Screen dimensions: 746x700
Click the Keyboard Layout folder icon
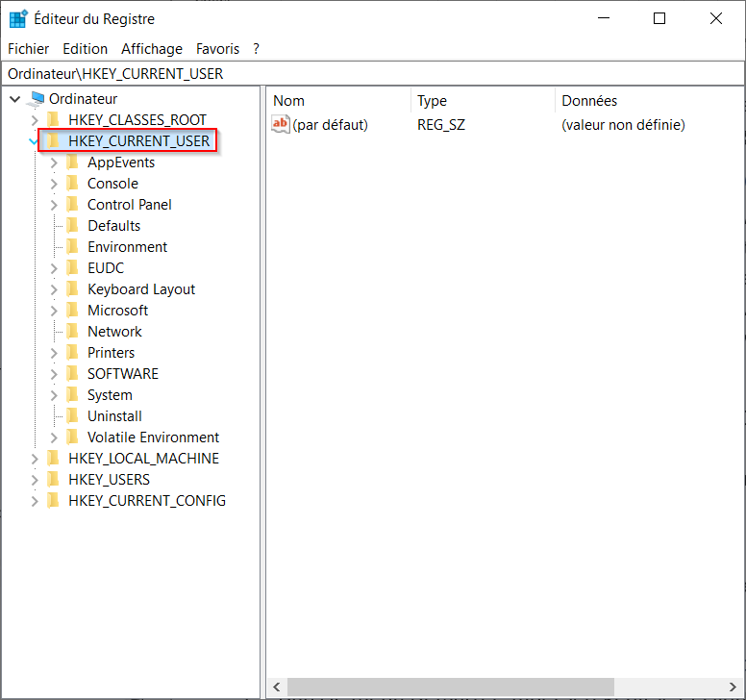point(72,288)
